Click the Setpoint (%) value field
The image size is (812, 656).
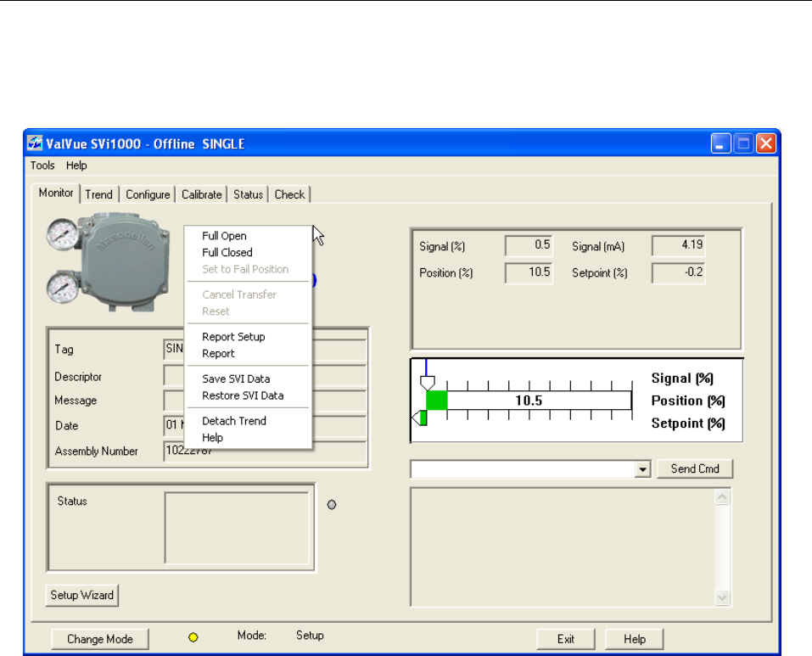[x=679, y=273]
